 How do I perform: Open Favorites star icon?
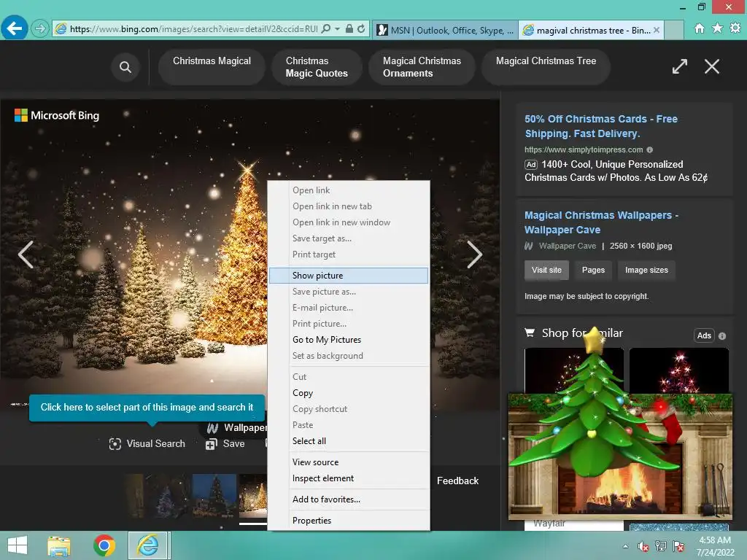point(717,28)
